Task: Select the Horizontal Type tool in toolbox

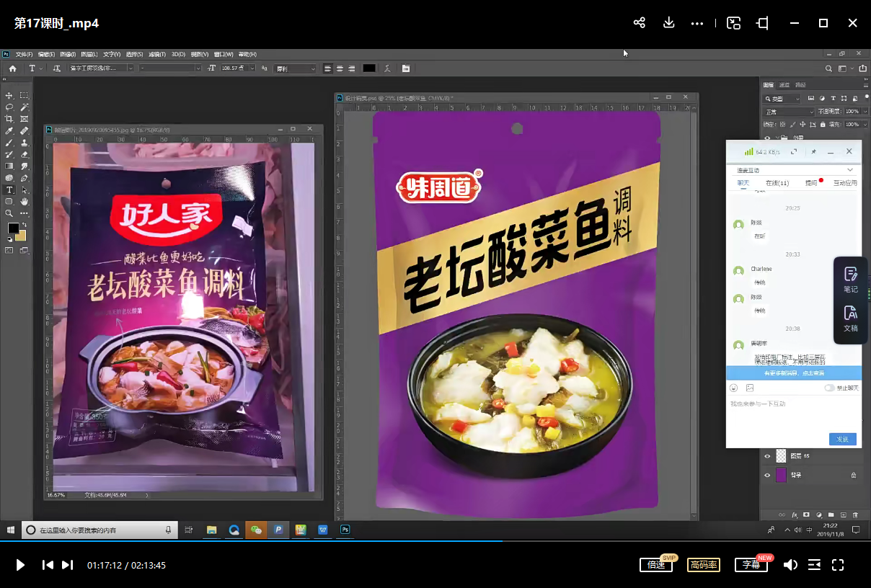Action: (9, 190)
